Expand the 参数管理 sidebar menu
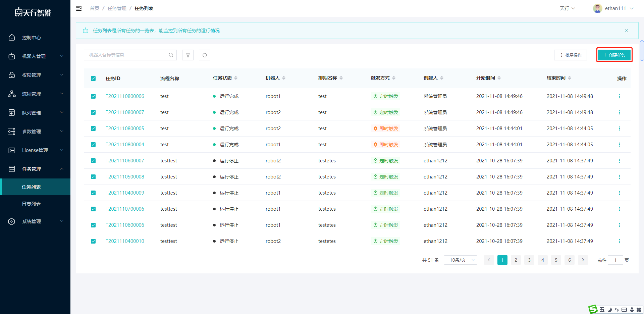 click(35, 132)
